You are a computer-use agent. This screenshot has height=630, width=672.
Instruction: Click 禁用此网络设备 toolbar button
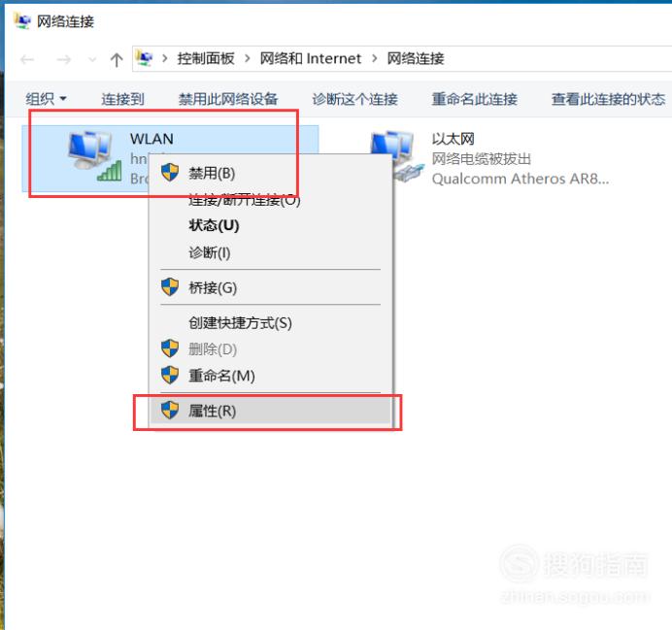point(228,99)
